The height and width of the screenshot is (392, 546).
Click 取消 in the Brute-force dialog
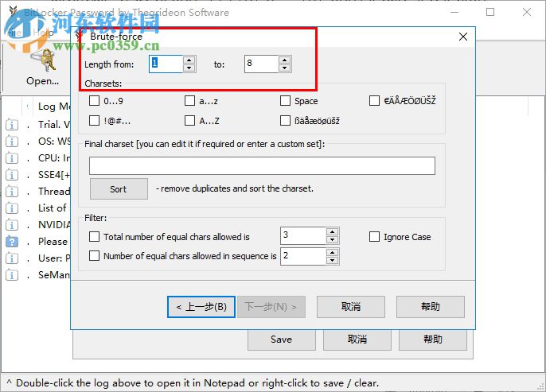click(351, 307)
